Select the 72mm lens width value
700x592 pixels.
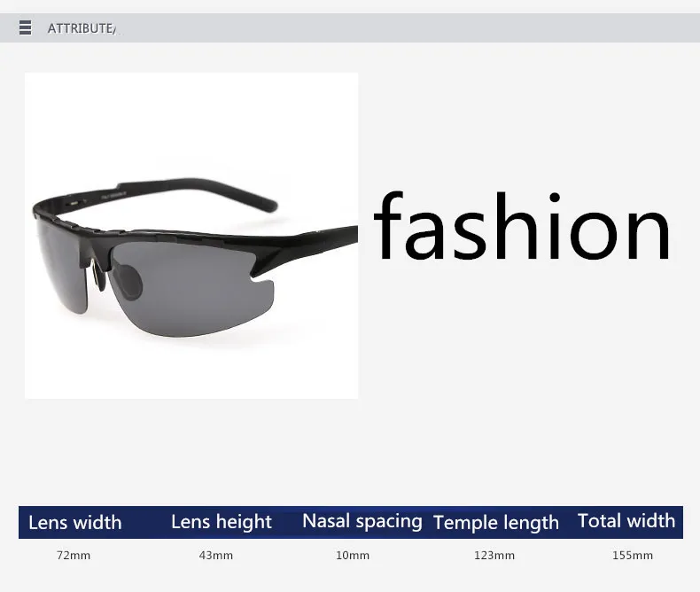pyautogui.click(x=74, y=556)
